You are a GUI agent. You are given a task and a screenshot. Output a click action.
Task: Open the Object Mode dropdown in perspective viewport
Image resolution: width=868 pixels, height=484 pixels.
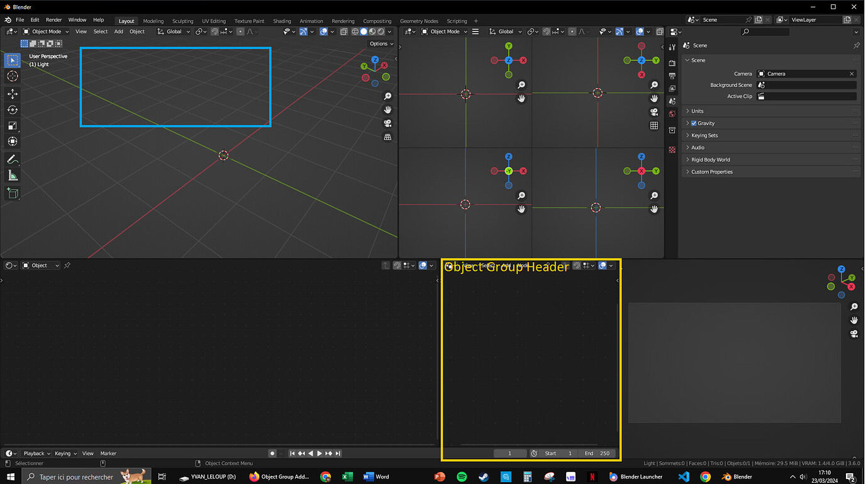pos(46,31)
